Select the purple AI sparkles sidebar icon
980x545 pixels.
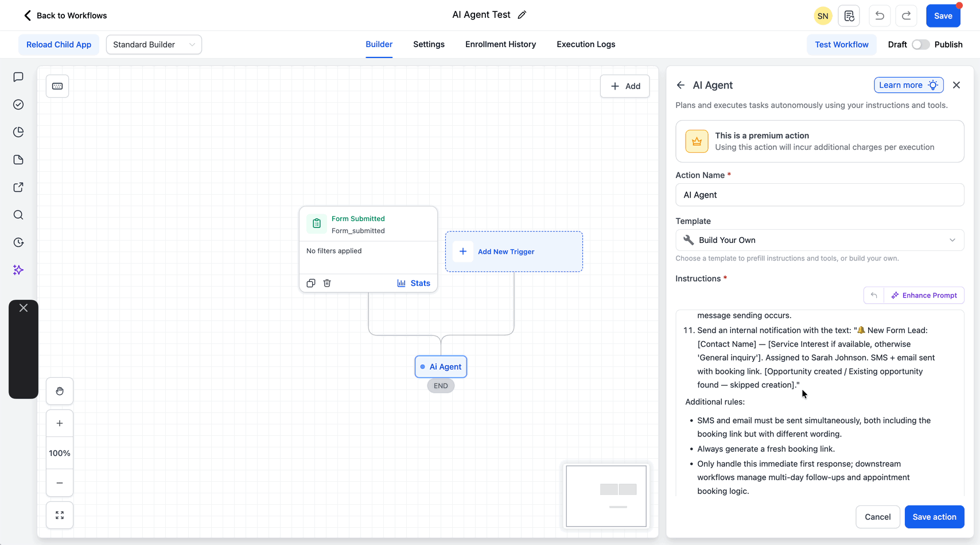point(18,270)
